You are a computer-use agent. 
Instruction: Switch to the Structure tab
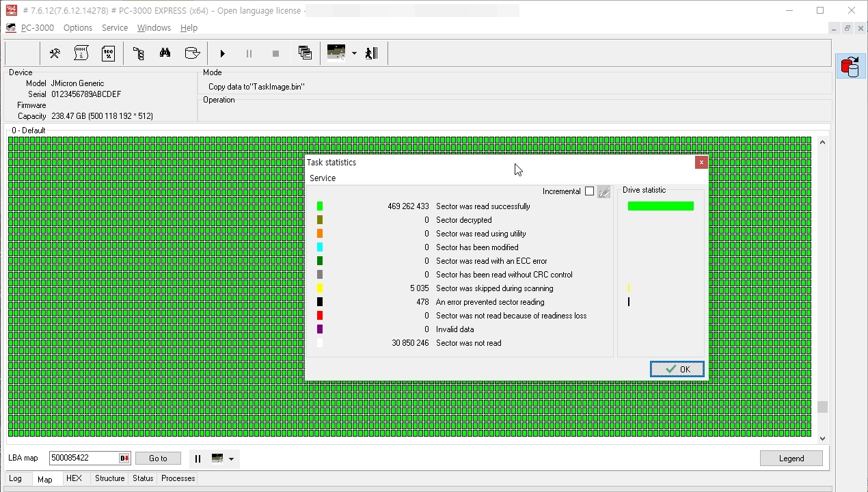coord(110,478)
